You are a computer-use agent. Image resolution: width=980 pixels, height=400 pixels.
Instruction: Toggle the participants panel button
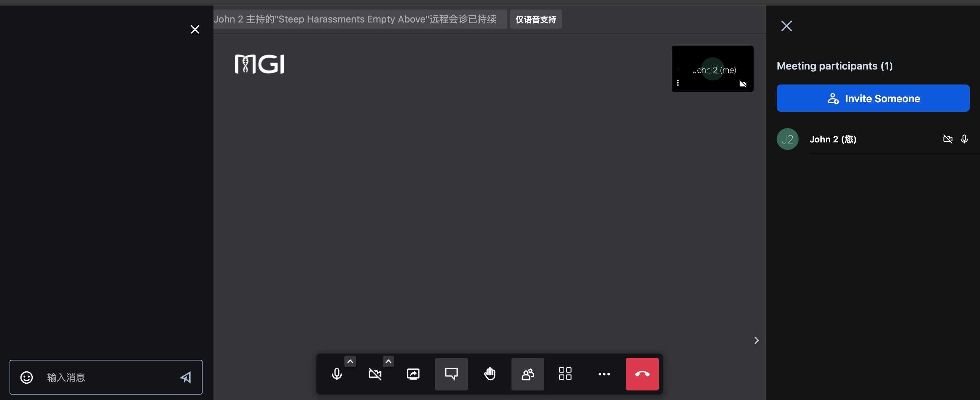[x=528, y=374]
